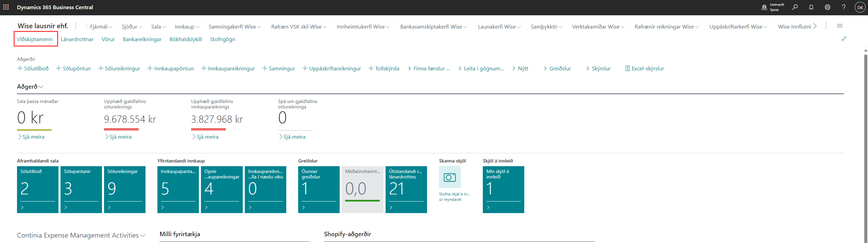Open the Sölureikningar tile showing 9

125,189
